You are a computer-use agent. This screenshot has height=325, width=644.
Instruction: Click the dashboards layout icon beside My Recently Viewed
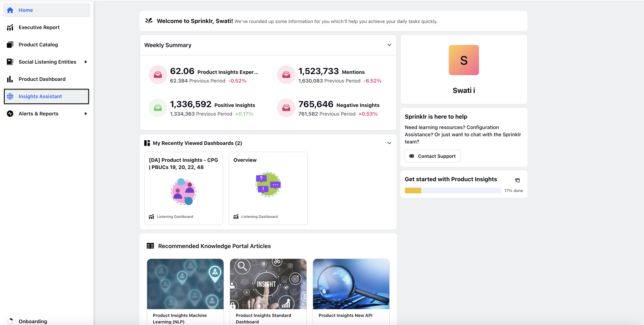pos(147,143)
